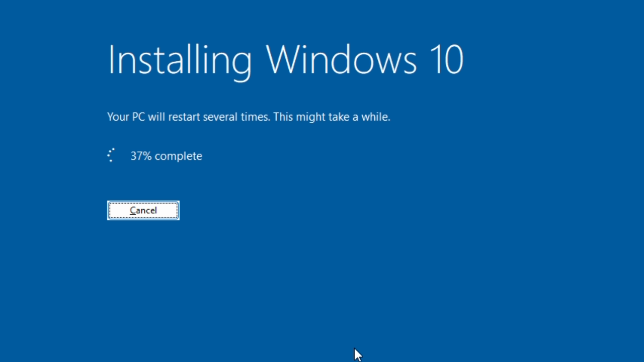Click the "37%" percentage value

click(x=141, y=156)
